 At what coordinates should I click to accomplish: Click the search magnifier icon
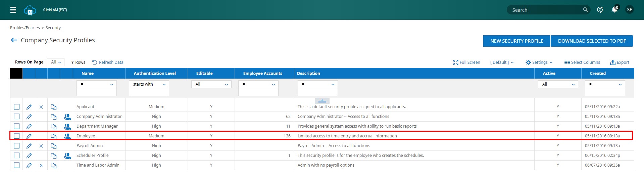(585, 10)
